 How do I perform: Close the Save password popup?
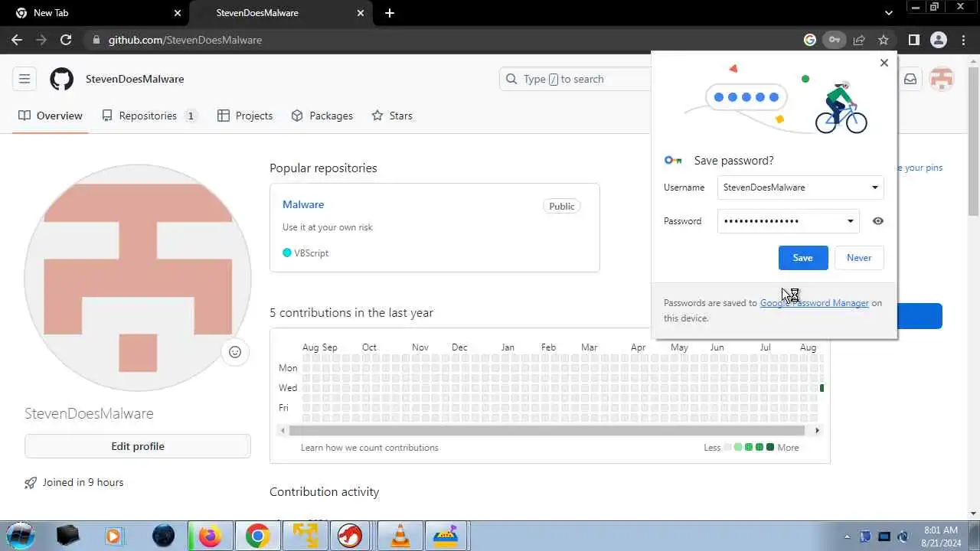click(884, 63)
